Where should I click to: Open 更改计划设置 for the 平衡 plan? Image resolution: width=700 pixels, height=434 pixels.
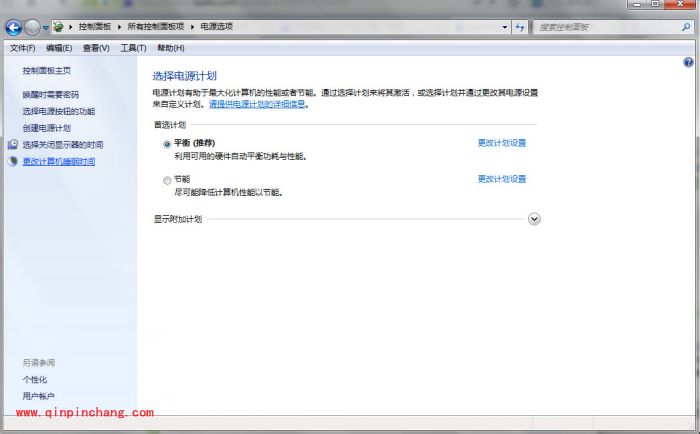(x=502, y=143)
